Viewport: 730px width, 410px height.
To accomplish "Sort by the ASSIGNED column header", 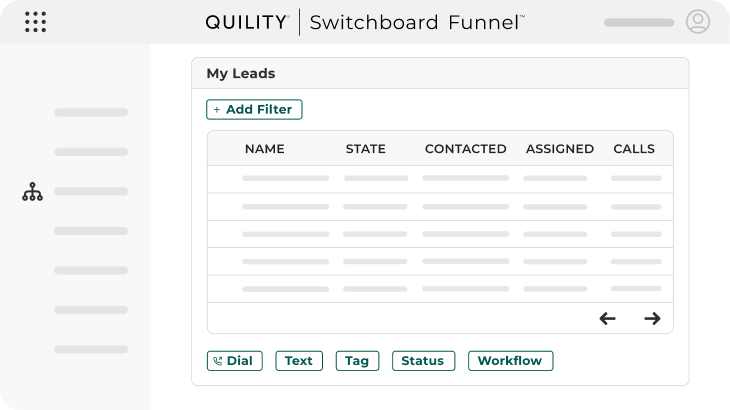I will pyautogui.click(x=559, y=149).
